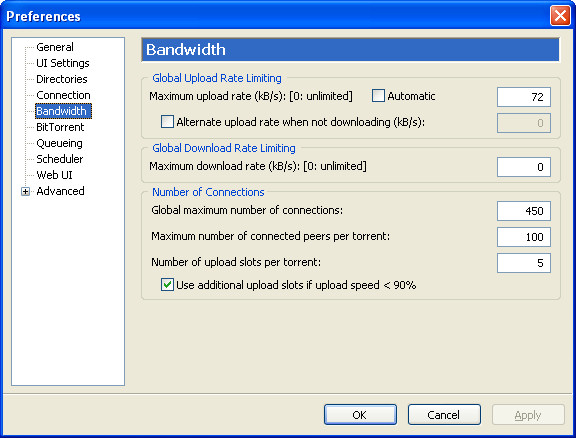The height and width of the screenshot is (438, 576).
Task: Focus the maximum download rate field
Action: point(523,167)
